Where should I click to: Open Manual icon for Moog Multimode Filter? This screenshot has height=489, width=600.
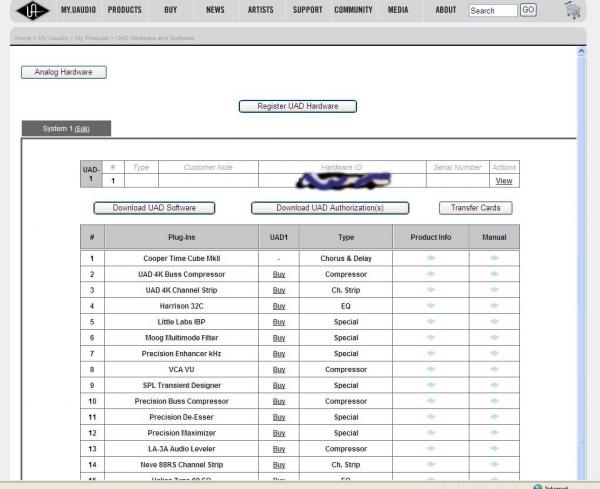[494, 338]
